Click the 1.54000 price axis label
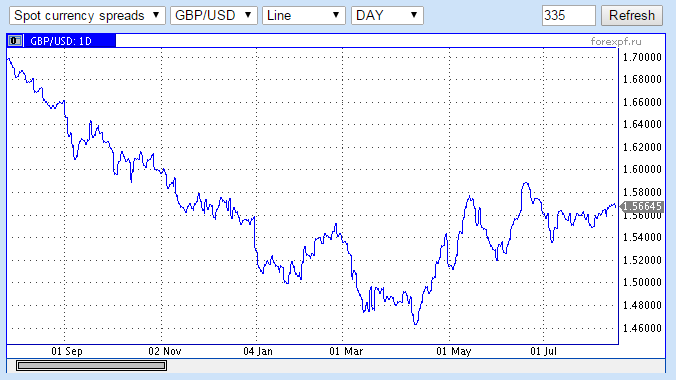Image resolution: width=676 pixels, height=380 pixels. click(642, 237)
